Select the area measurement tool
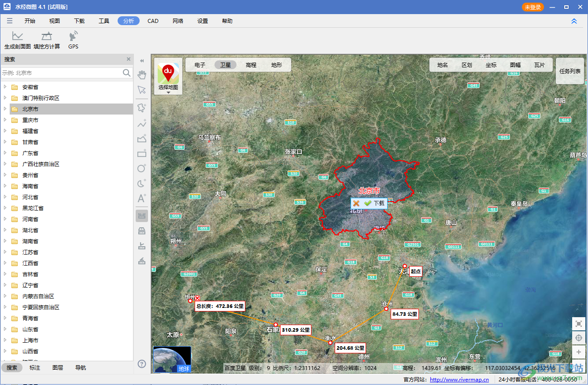 pos(142,231)
